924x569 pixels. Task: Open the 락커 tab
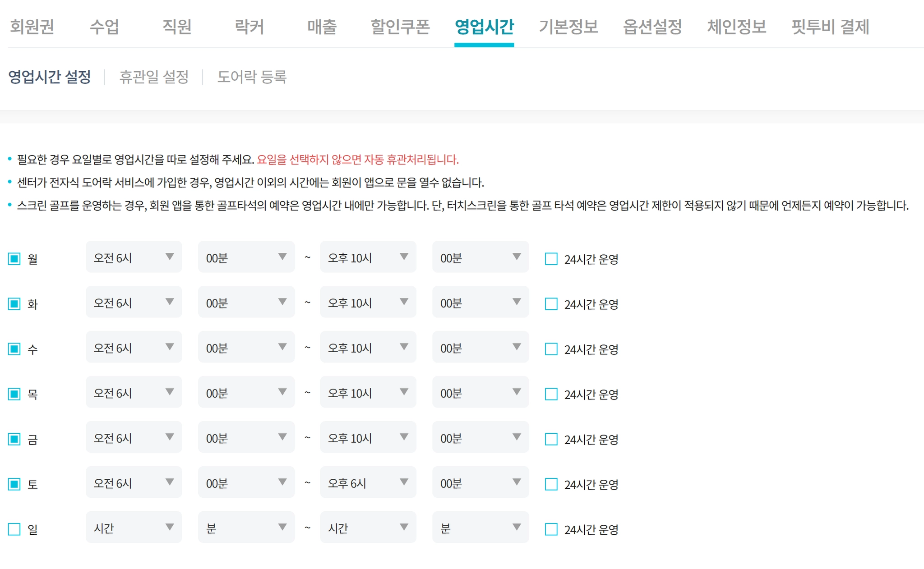pos(249,27)
